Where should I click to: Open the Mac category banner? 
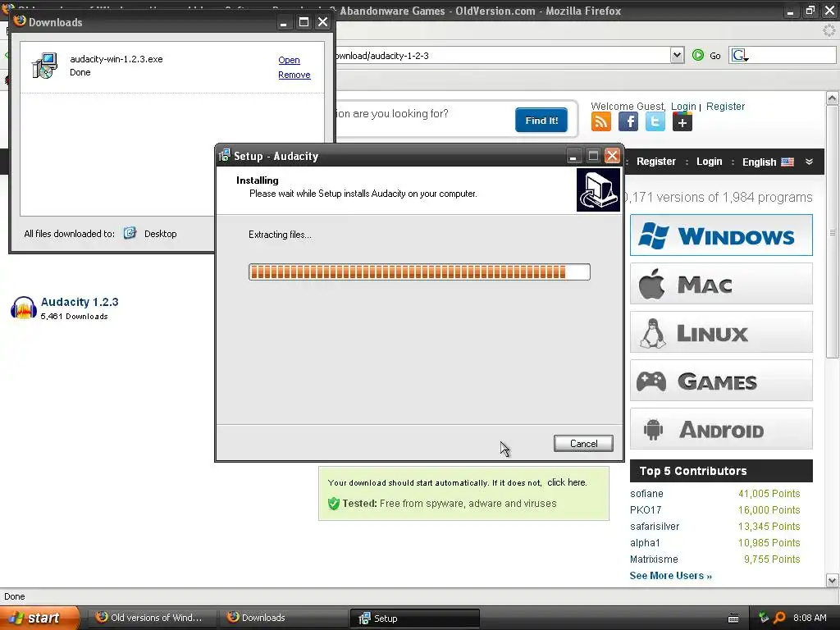721,284
